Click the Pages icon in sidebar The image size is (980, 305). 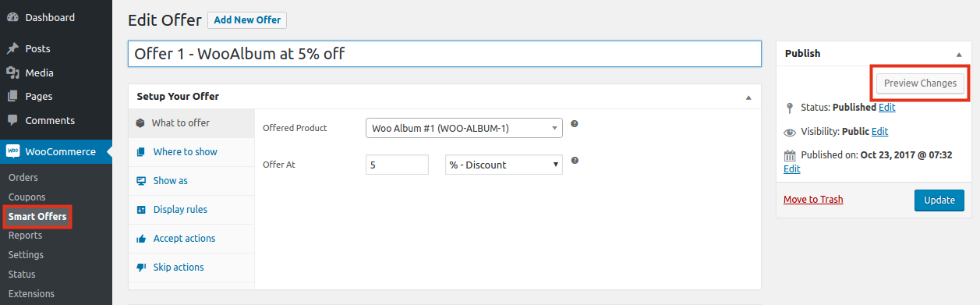(x=12, y=97)
